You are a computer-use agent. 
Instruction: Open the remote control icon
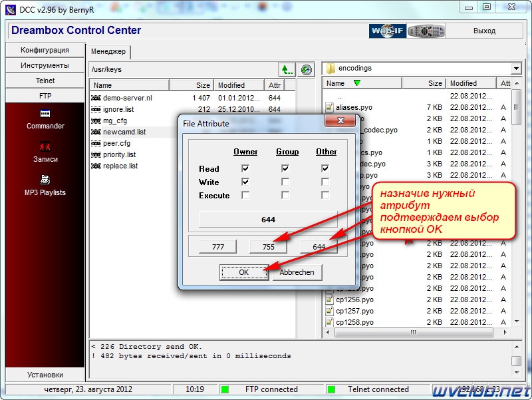coord(426,31)
